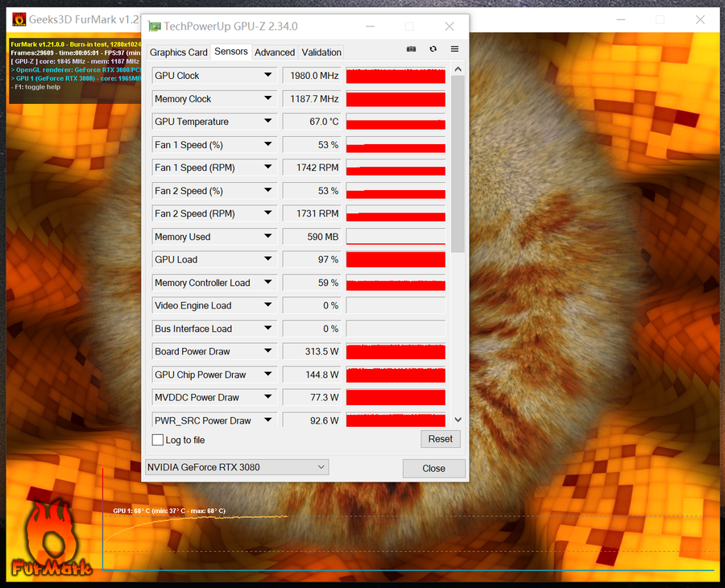Expand the Board Power Draw dropdown
The height and width of the screenshot is (588, 725).
267,351
